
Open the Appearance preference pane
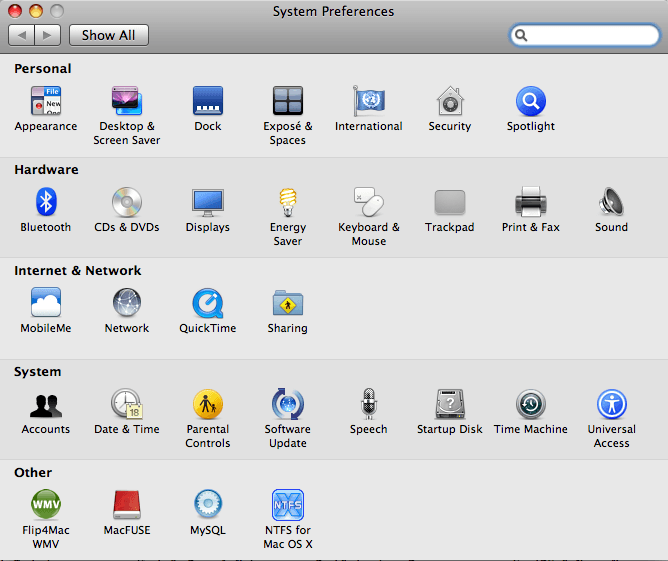46,101
